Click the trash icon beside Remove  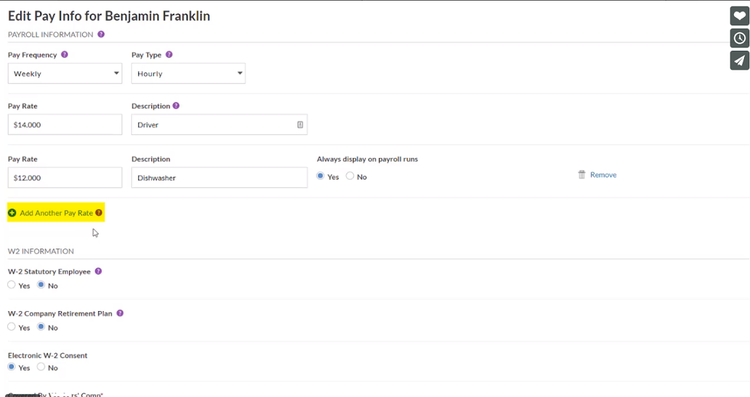click(582, 175)
